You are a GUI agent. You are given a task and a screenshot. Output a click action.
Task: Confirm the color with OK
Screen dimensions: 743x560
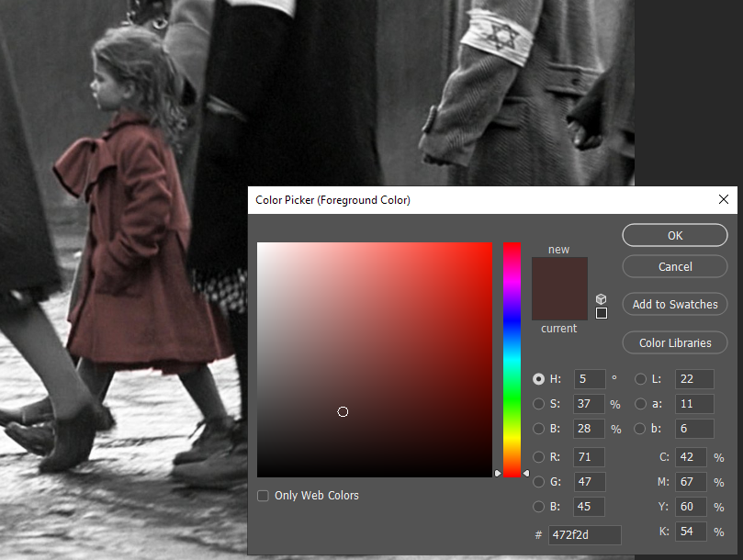tap(675, 235)
